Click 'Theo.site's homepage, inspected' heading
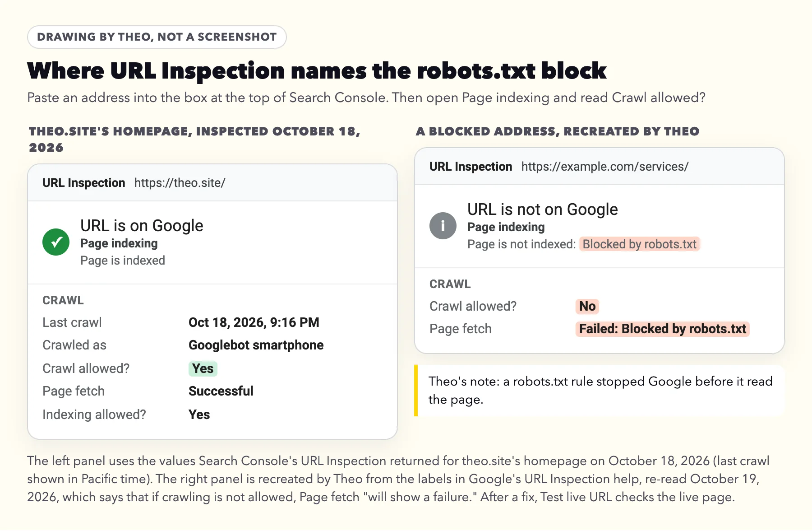 click(x=194, y=140)
